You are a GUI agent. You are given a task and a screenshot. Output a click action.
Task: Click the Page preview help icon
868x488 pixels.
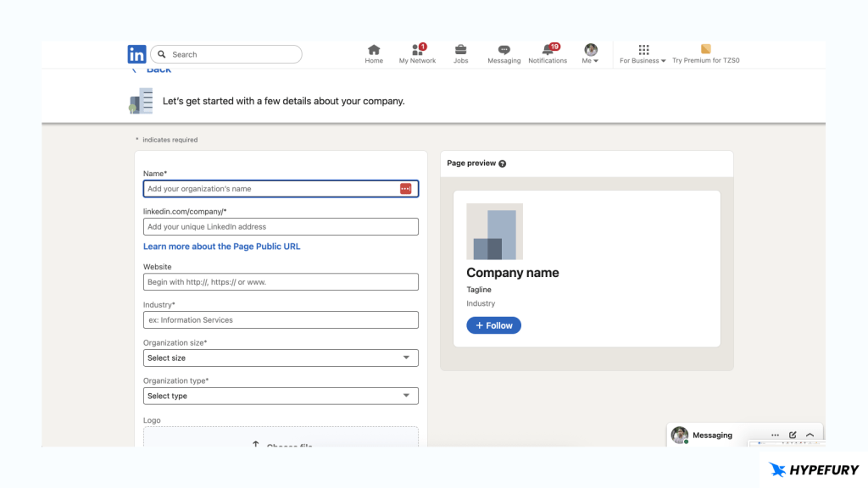coord(503,164)
